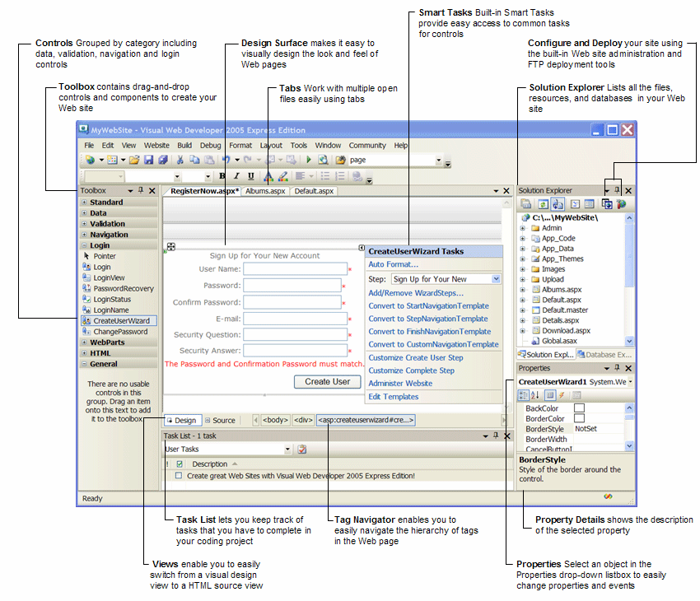Switch to the Database Explorer tab

coord(604,355)
